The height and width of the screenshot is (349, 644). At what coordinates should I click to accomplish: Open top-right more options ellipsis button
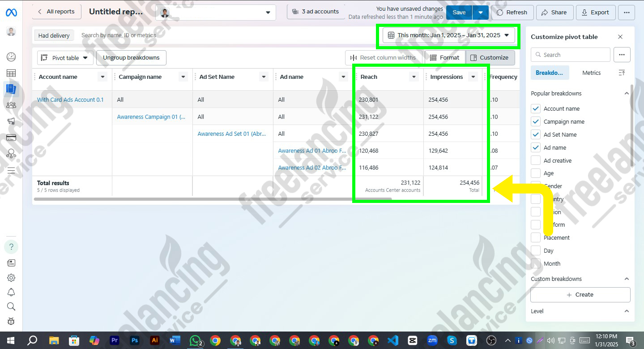pos(626,13)
